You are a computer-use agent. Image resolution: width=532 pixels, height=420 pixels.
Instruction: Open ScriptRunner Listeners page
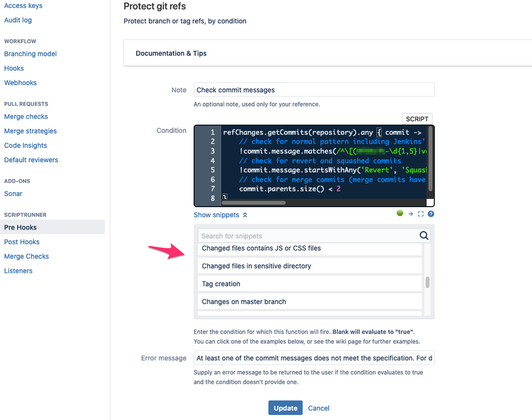pos(18,271)
